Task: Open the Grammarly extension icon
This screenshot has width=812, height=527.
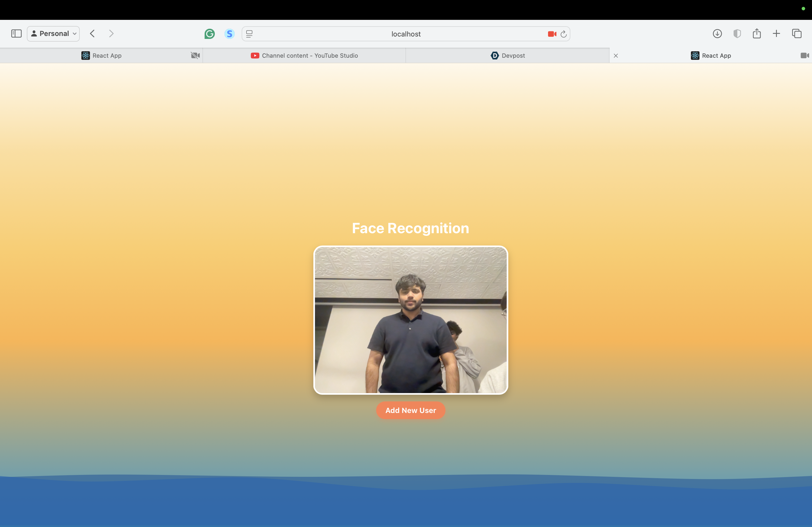Action: pyautogui.click(x=209, y=34)
